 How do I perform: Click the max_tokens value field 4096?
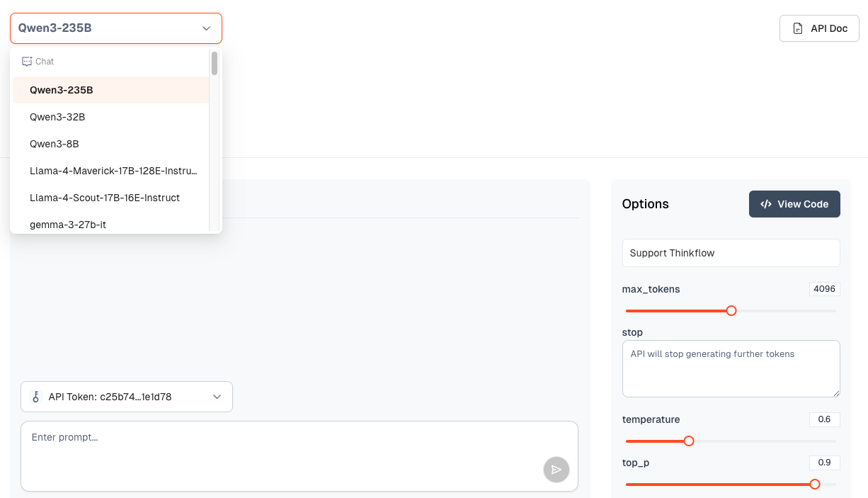click(x=824, y=289)
